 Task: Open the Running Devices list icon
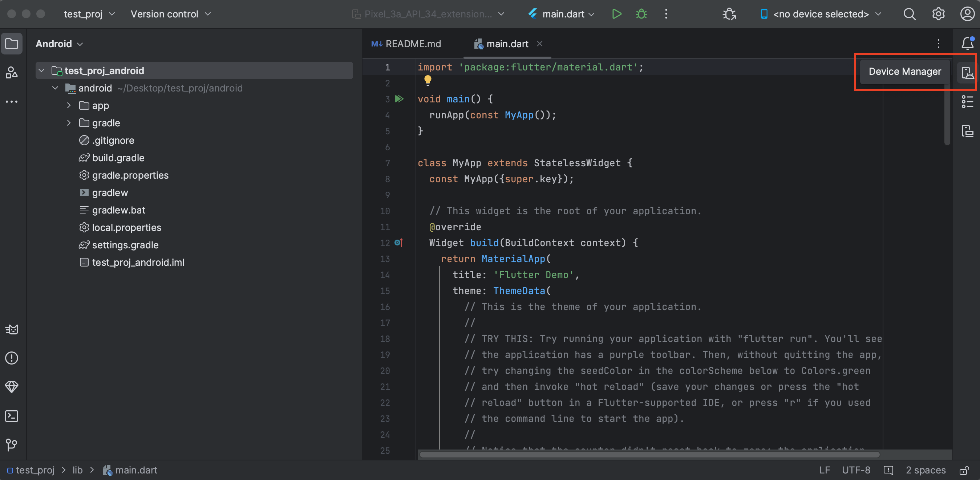967,102
